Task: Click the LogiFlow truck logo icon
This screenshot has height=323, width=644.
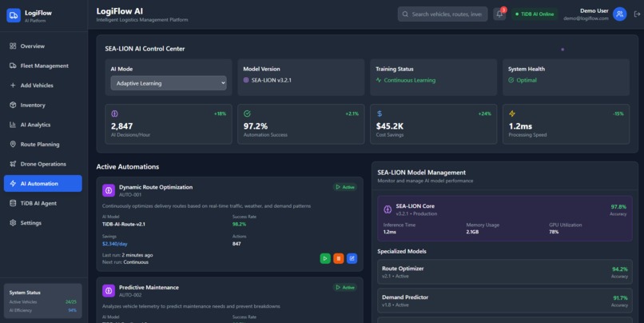Action: tap(13, 16)
